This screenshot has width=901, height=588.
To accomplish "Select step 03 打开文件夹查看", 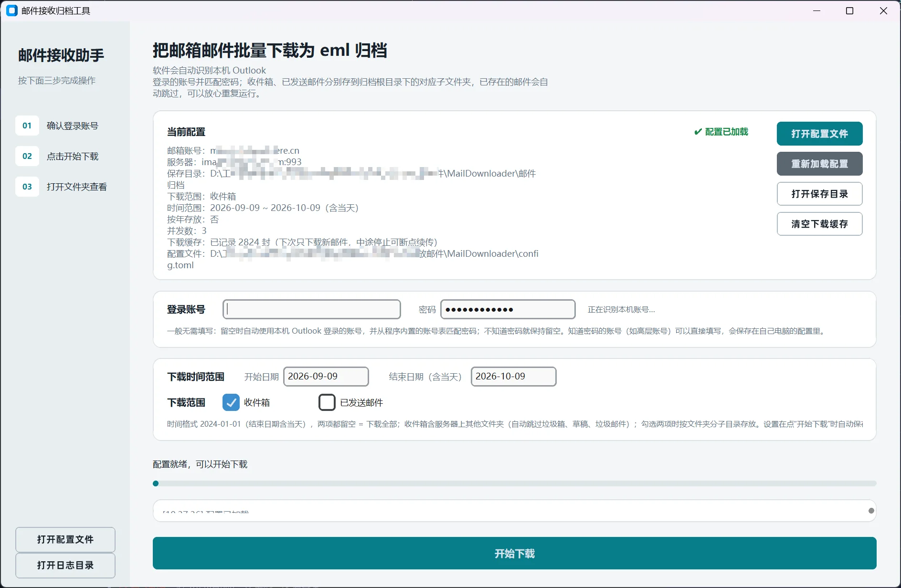I will point(61,187).
